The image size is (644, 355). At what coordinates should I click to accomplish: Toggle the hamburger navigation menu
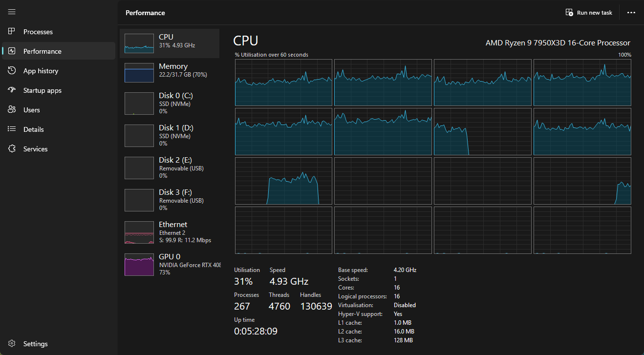click(12, 12)
